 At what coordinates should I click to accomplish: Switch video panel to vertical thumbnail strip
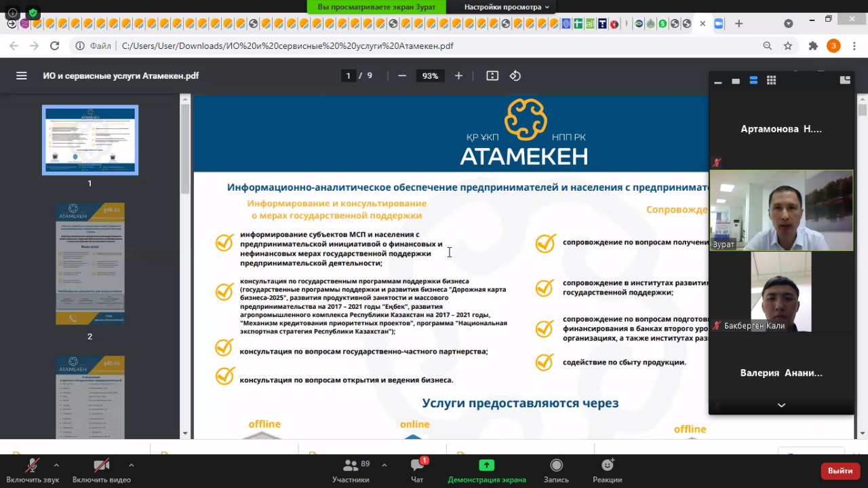pos(753,81)
